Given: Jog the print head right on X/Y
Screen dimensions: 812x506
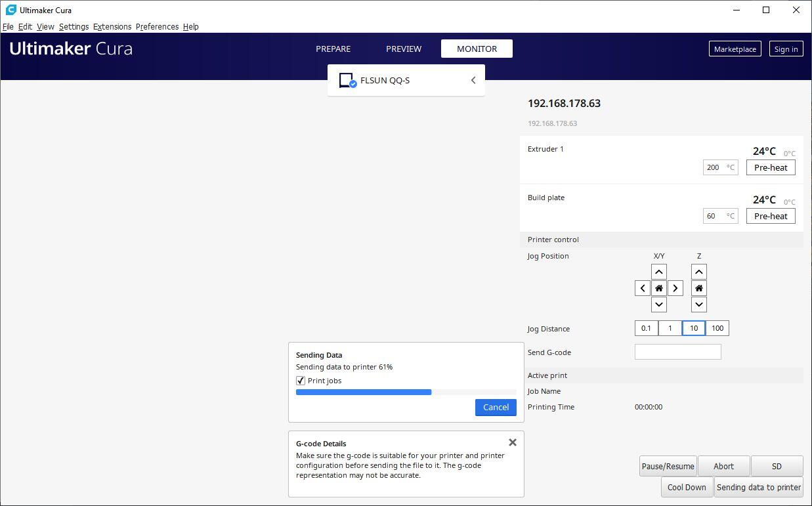Looking at the screenshot, I should coord(675,288).
